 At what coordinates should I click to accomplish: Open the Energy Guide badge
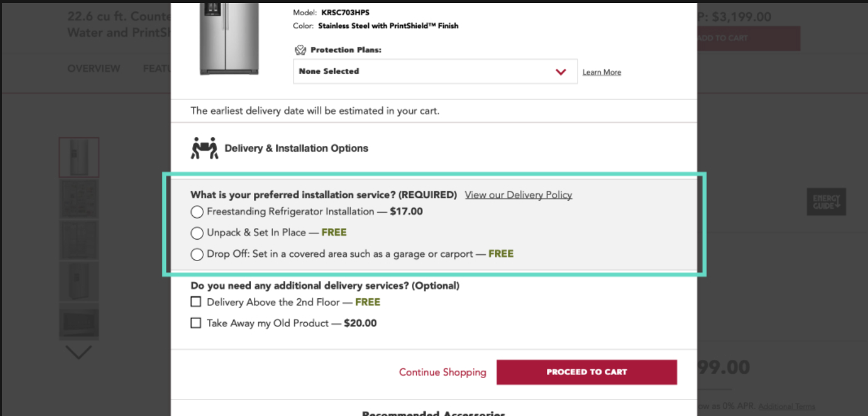click(x=826, y=202)
